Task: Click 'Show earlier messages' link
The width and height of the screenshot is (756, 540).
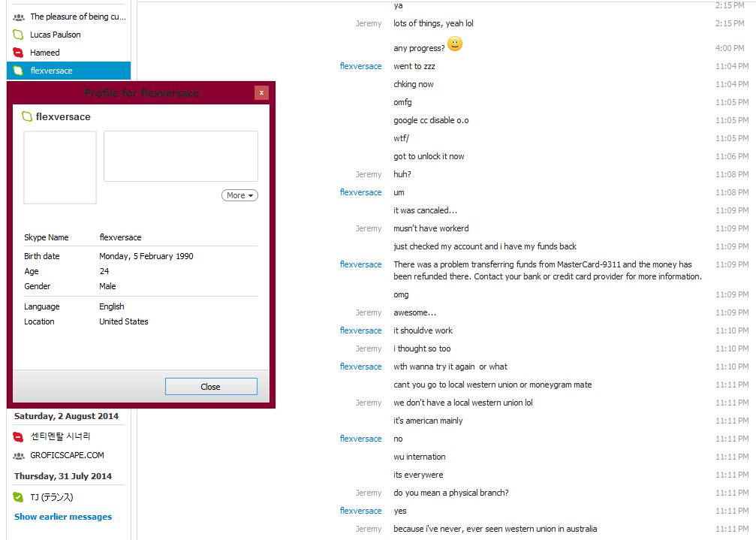Action: click(63, 517)
